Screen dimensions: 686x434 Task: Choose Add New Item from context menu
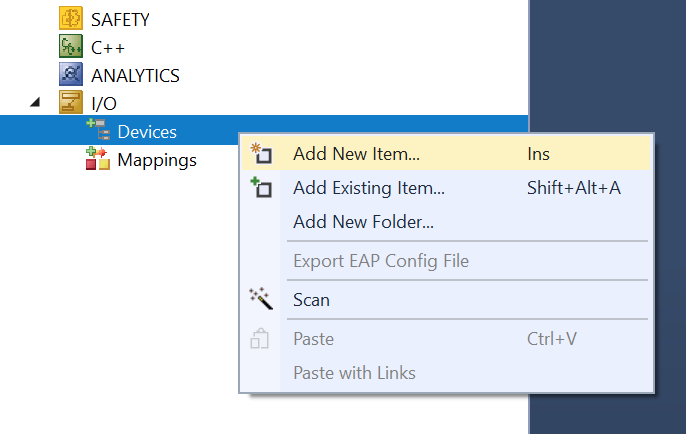(x=446, y=154)
